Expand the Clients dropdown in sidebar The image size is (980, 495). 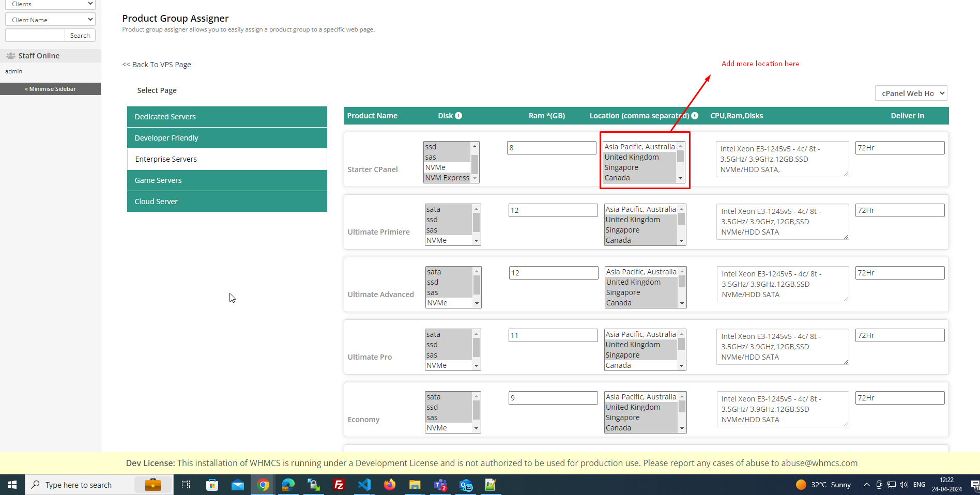click(x=50, y=4)
